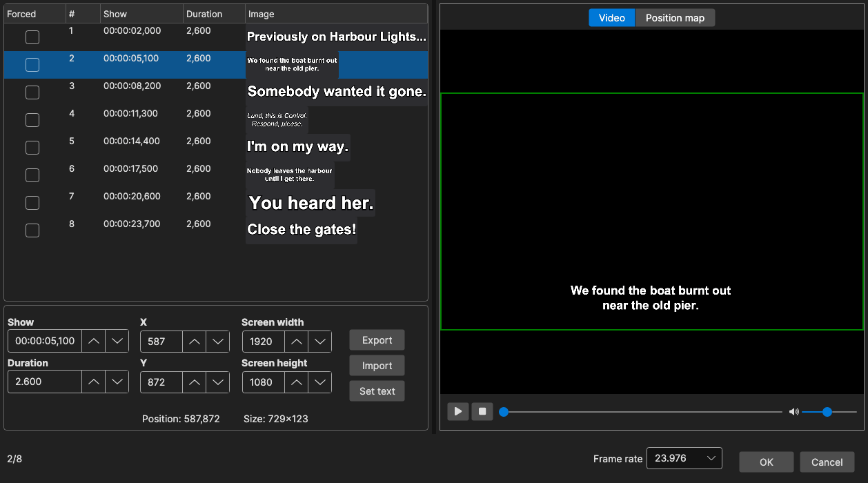Increase the Screen height value
The height and width of the screenshot is (483, 868).
pyautogui.click(x=297, y=382)
